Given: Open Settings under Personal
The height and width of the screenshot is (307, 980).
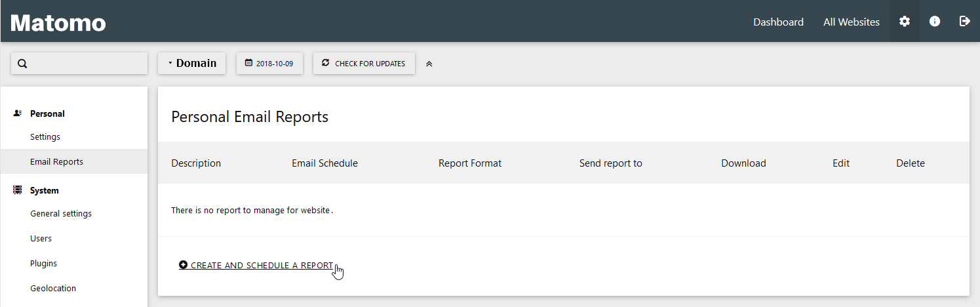Looking at the screenshot, I should [45, 136].
